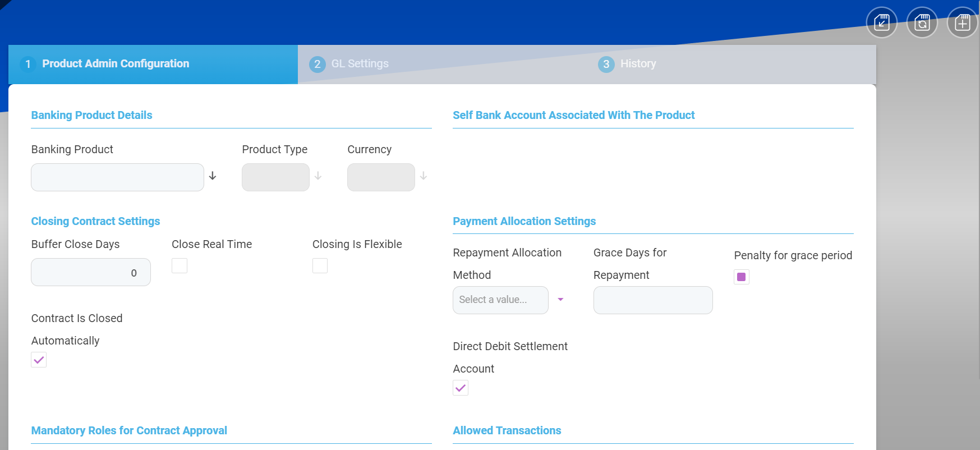Click step number 3 circle badge
Screen dimensions: 980x450
(x=606, y=64)
